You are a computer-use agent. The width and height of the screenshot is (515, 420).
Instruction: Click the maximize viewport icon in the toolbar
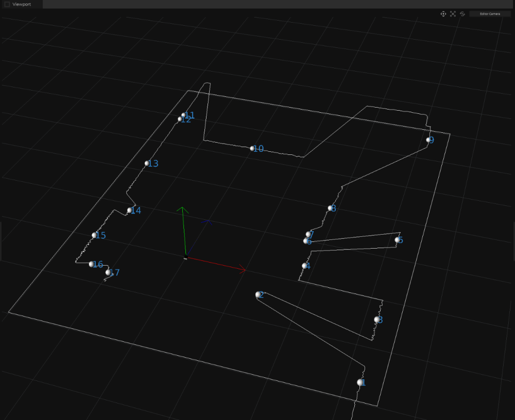click(453, 14)
